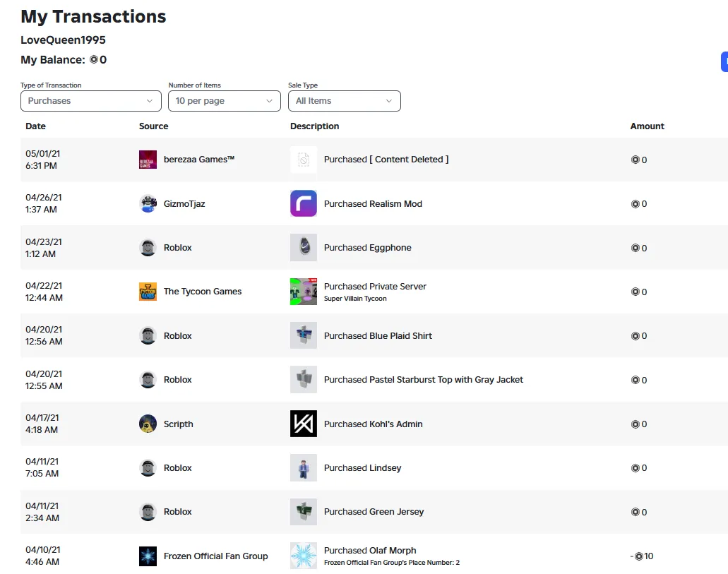Open the Super Villain Tycoon thumbnail
This screenshot has width=728, height=574.
pyautogui.click(x=304, y=292)
